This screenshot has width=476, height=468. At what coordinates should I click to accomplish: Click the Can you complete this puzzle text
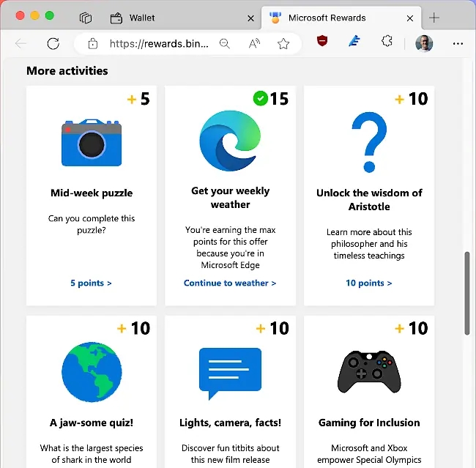click(92, 224)
